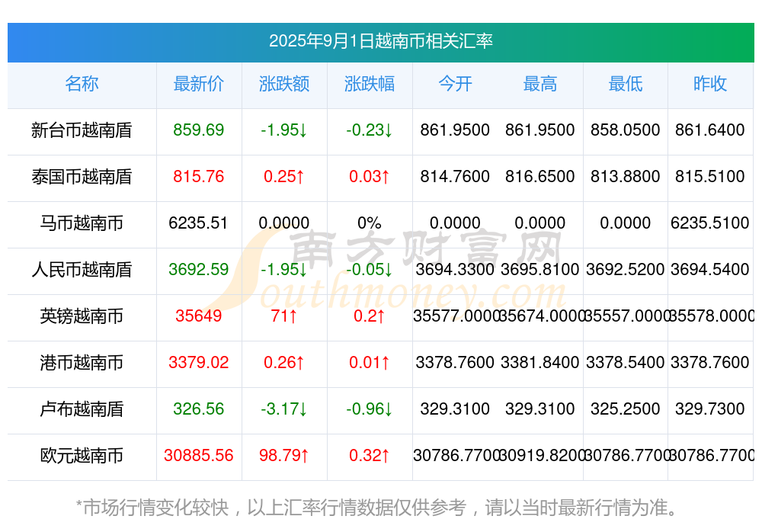
Task: Click the value 329.7300
Action: [x=710, y=409]
